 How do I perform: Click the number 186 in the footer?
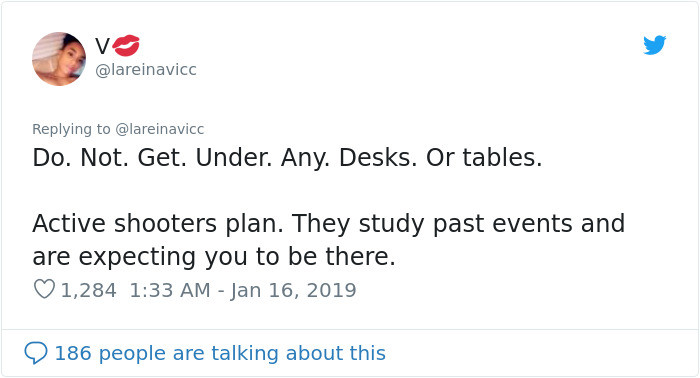pyautogui.click(x=73, y=353)
